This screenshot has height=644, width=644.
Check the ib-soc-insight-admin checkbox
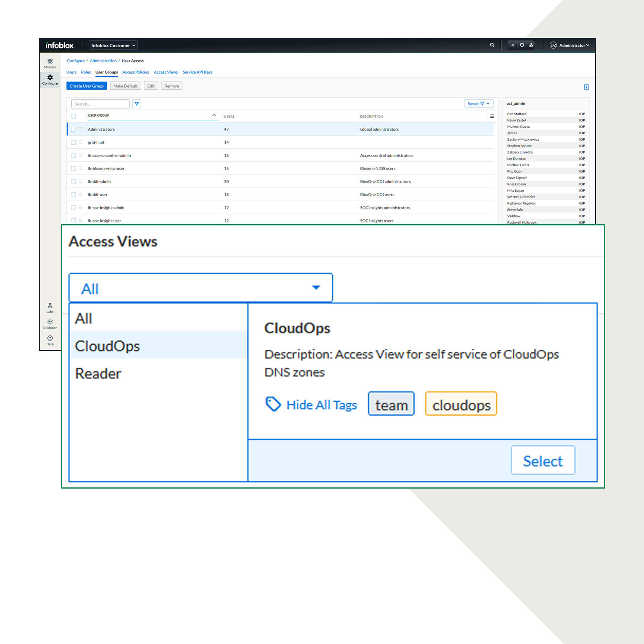click(x=73, y=208)
